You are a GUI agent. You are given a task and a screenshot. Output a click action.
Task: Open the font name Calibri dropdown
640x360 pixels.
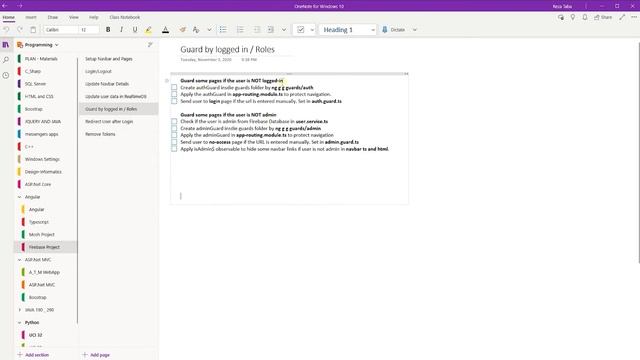61,30
